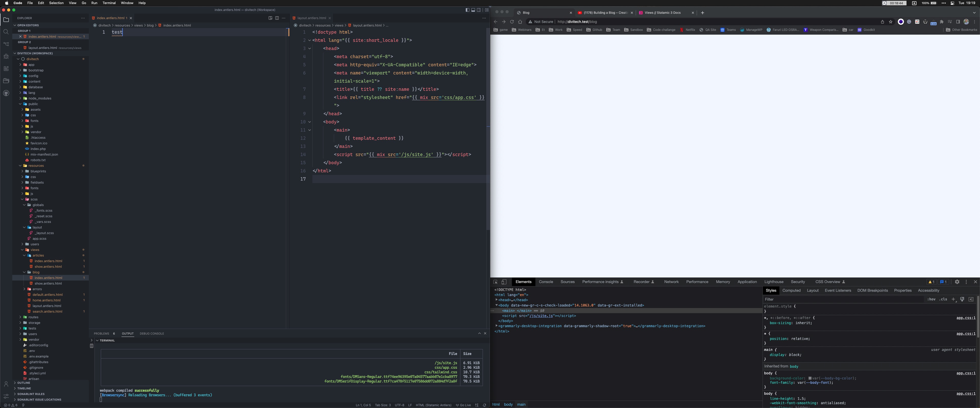Open the Computed tab in the styles sidebar

(x=791, y=290)
